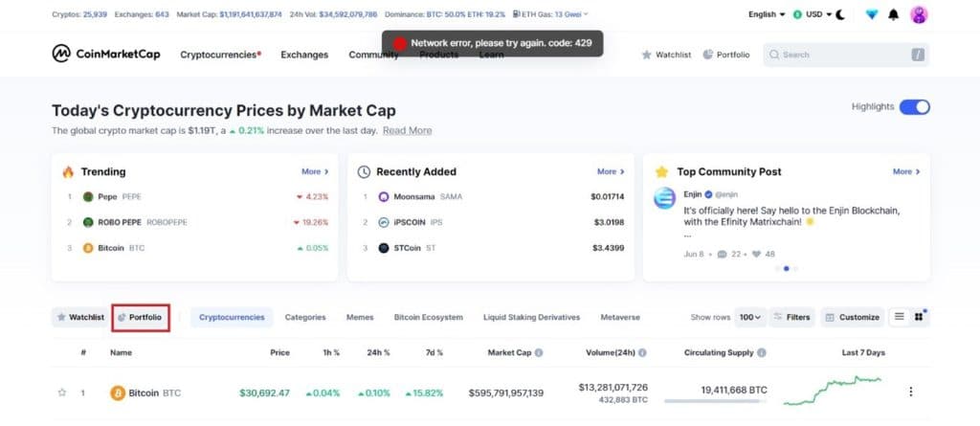Click the heart likes icon on Enjin post
This screenshot has width=980, height=426.
(x=756, y=254)
